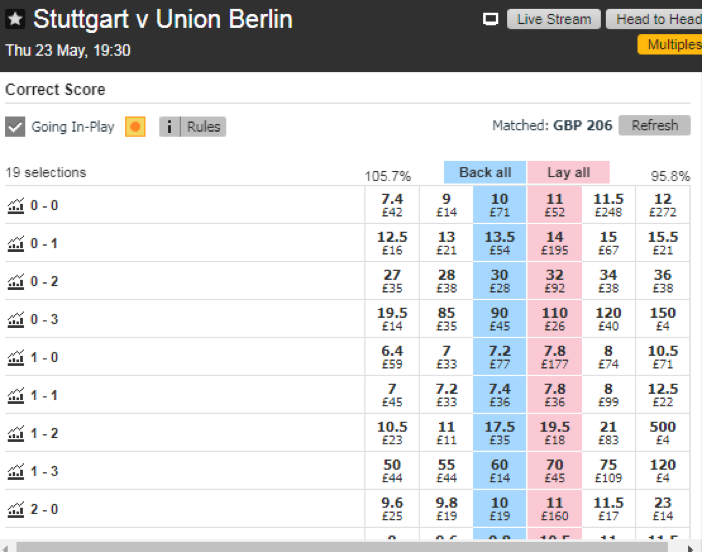Click the Lay all header
This screenshot has height=552, width=702.
(x=569, y=172)
